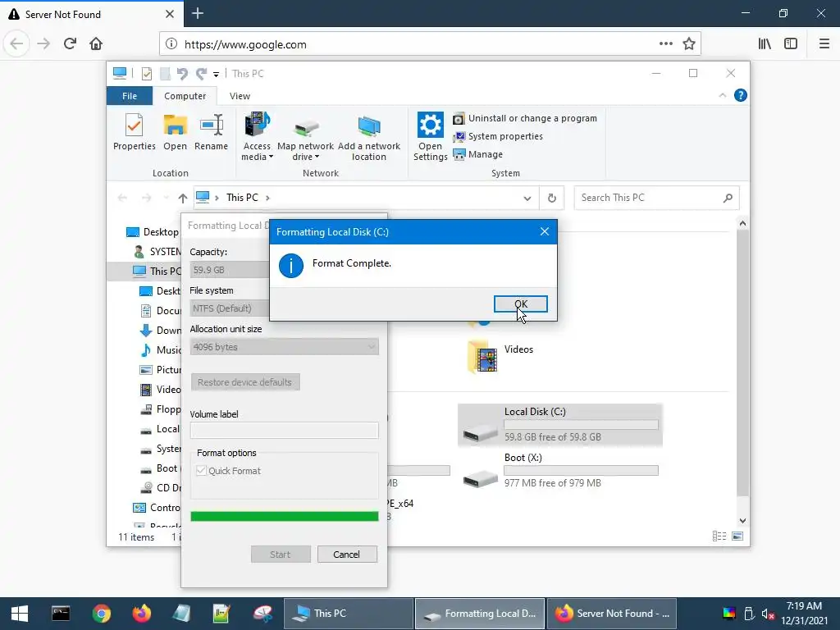Select the SYSTEM user tree item
This screenshot has width=840, height=630.
tap(158, 252)
